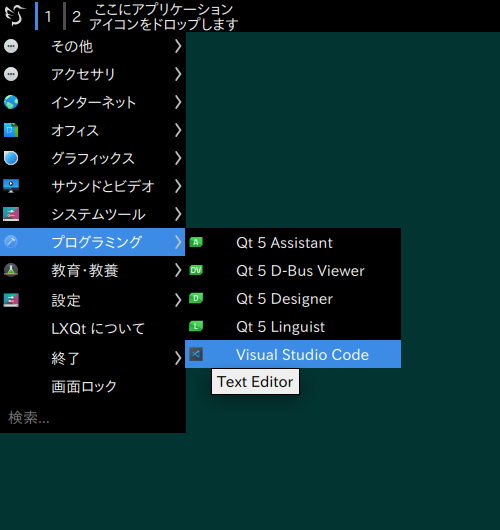Expand the オフィス submenu arrow

pyautogui.click(x=178, y=130)
